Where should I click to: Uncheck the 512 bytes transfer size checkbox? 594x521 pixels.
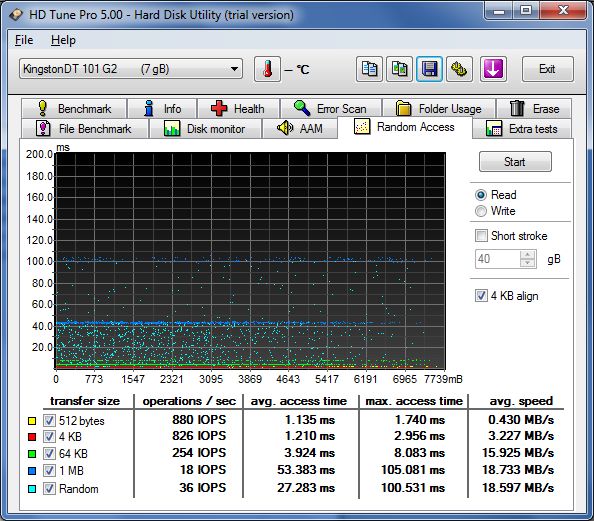click(49, 420)
